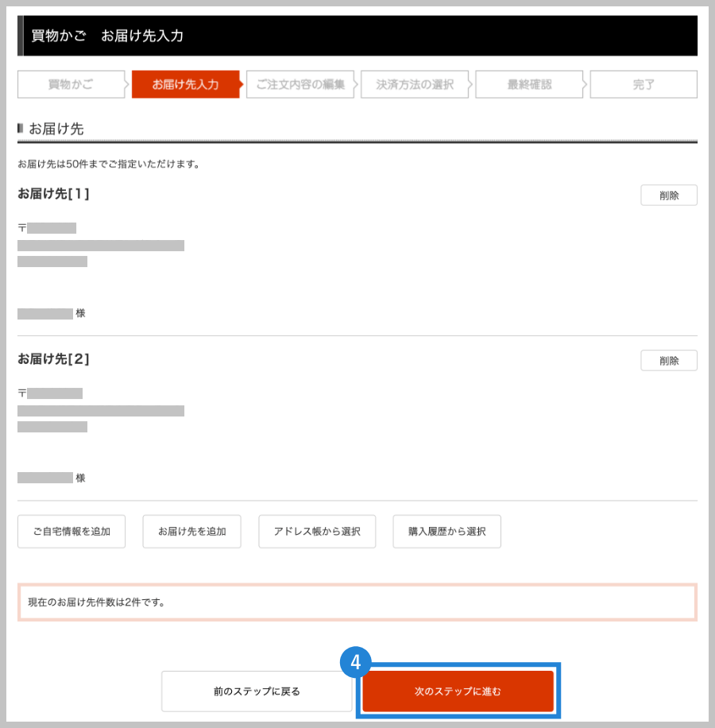The width and height of the screenshot is (715, 728).
Task: Click the blue number 4 badge
Action: pyautogui.click(x=355, y=662)
